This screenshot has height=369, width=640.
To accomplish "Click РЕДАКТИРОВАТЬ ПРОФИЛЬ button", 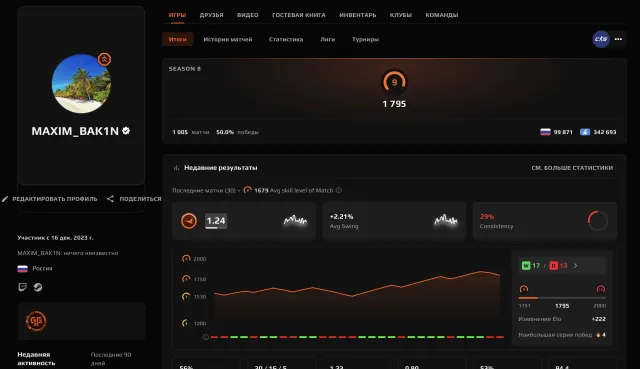I will coord(50,199).
